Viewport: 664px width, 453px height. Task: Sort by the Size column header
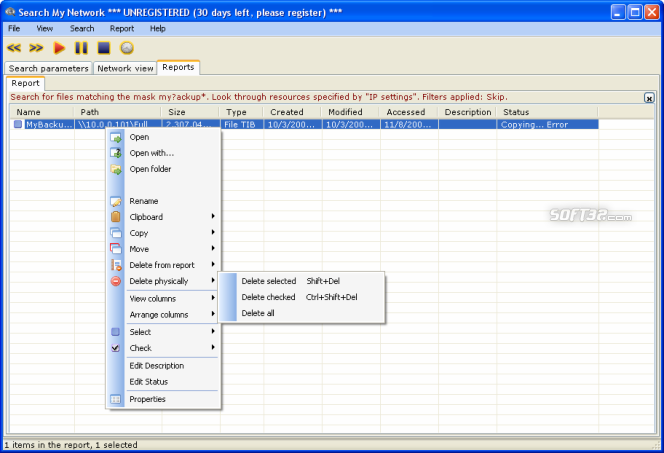191,112
